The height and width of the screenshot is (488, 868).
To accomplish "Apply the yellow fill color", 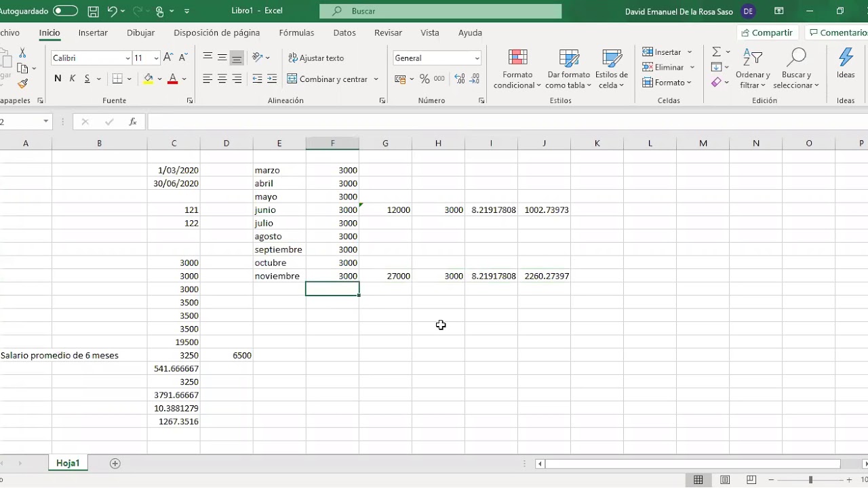I will pyautogui.click(x=149, y=79).
